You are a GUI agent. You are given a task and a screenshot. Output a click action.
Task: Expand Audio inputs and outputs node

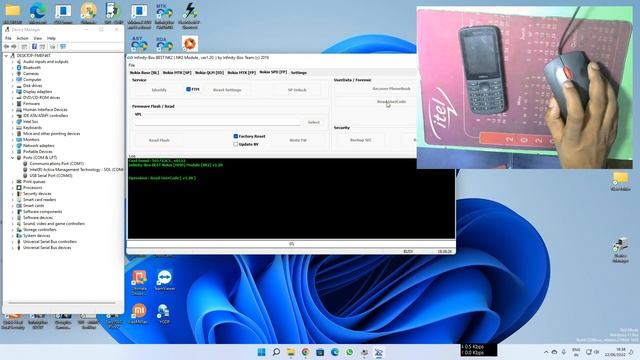13,62
